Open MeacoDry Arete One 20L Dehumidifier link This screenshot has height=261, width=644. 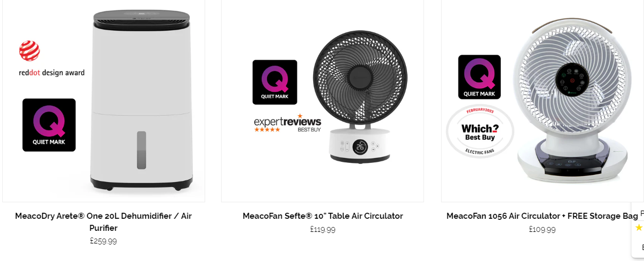click(x=104, y=222)
